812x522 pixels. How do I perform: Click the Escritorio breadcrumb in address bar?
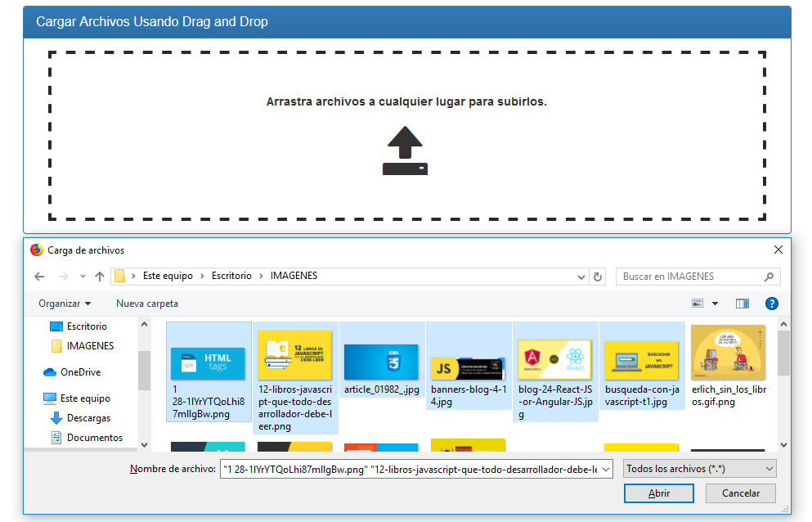231,277
